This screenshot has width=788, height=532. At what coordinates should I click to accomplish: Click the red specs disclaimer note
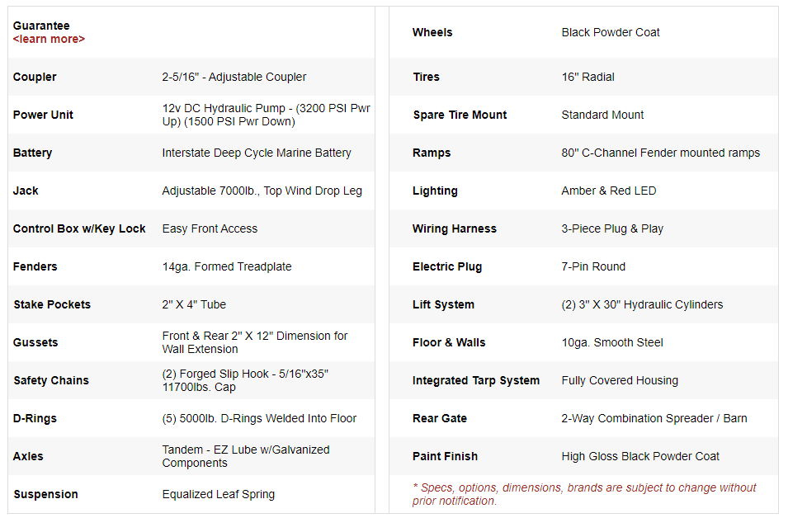click(584, 494)
